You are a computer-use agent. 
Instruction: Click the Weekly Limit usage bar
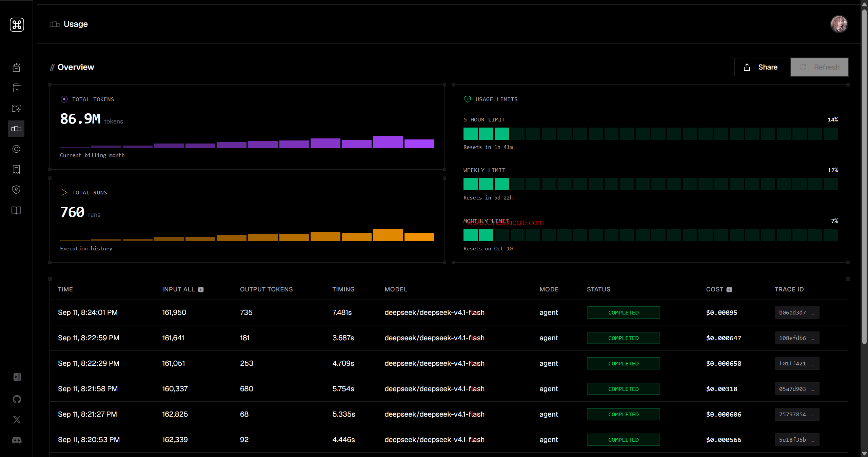pyautogui.click(x=651, y=184)
